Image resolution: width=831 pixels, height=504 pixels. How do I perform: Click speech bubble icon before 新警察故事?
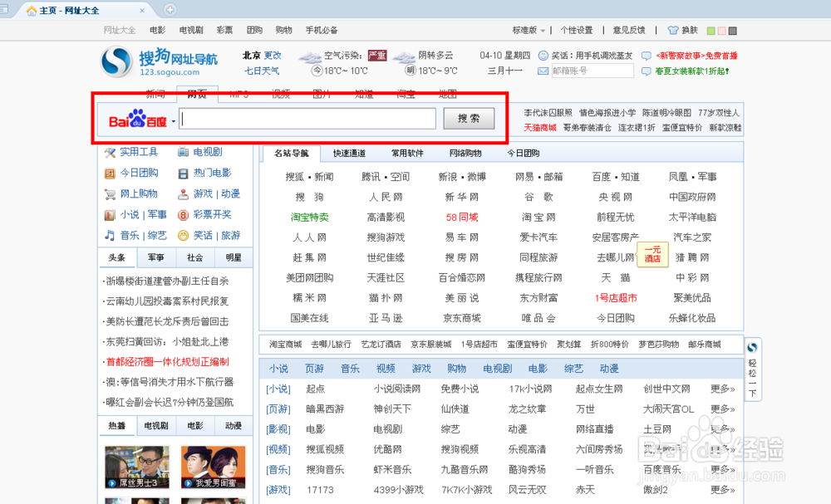pyautogui.click(x=647, y=56)
